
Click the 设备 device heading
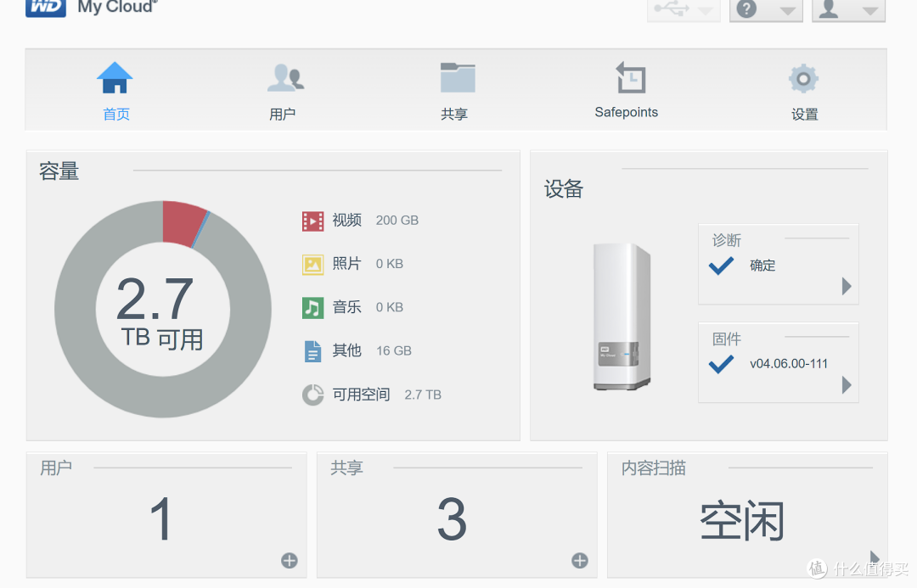tap(564, 189)
